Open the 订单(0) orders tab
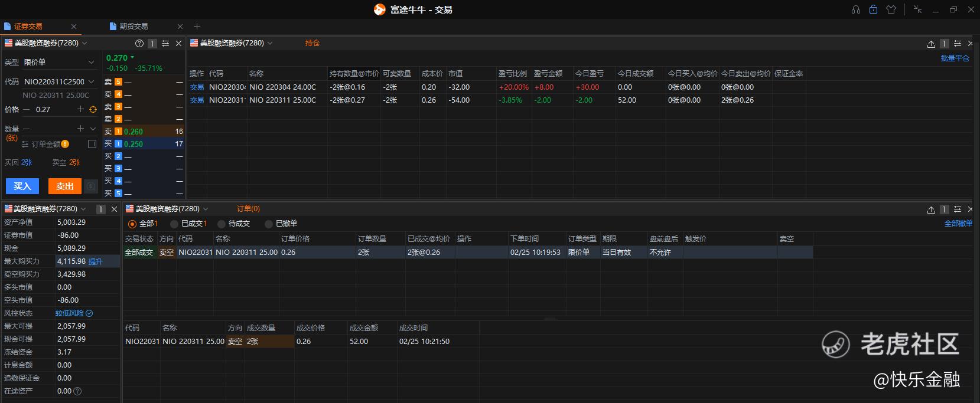 (x=248, y=209)
